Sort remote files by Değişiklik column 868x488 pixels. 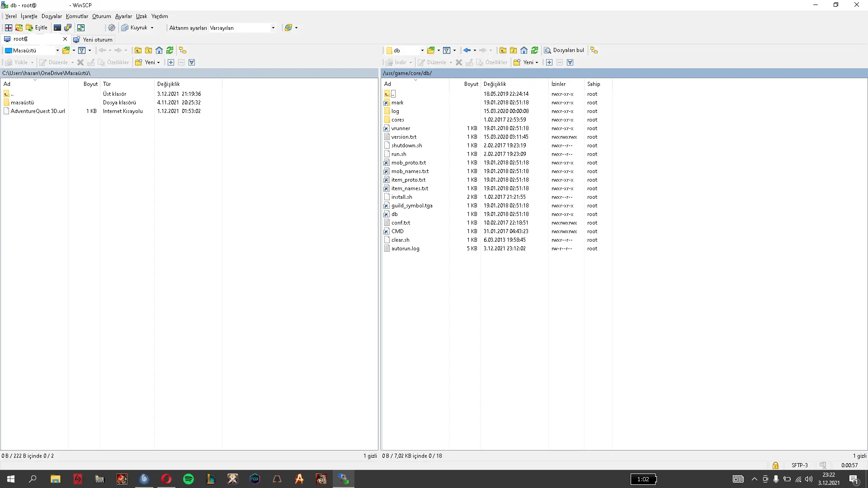[495, 84]
